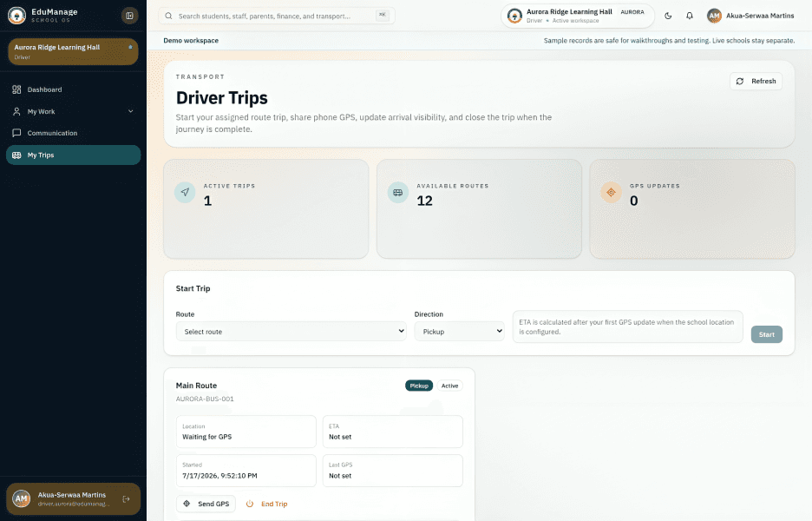812x521 pixels.
Task: Open the Select route dropdown
Action: [291, 331]
